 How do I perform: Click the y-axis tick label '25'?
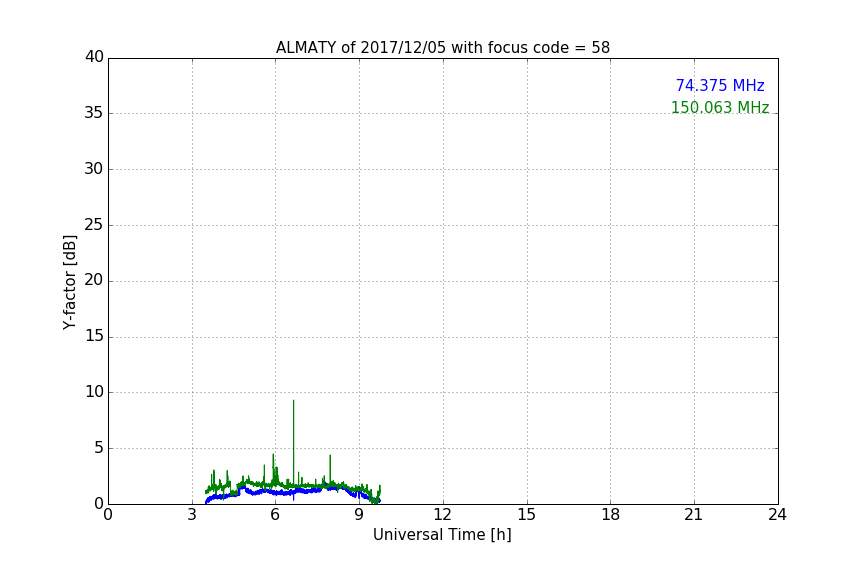94,224
